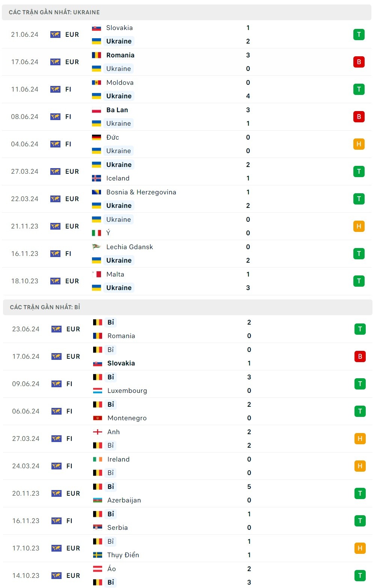
Task: Click the competition icon beside the 21.06.24 match
Action: click(x=55, y=35)
